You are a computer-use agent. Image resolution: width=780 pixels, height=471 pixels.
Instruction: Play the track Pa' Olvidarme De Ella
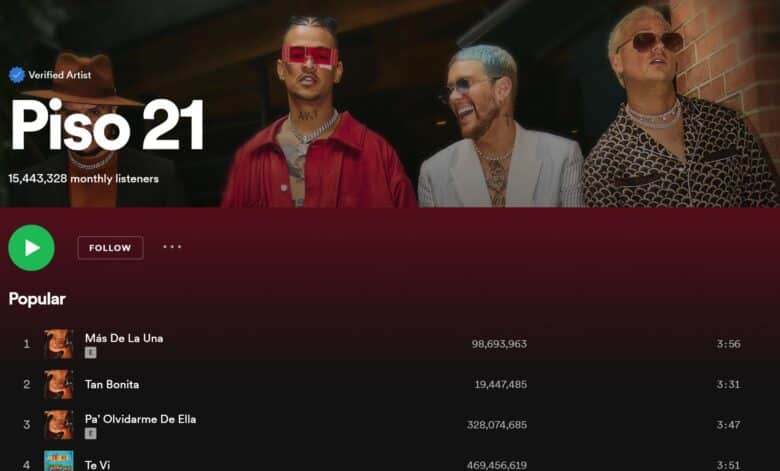click(140, 419)
